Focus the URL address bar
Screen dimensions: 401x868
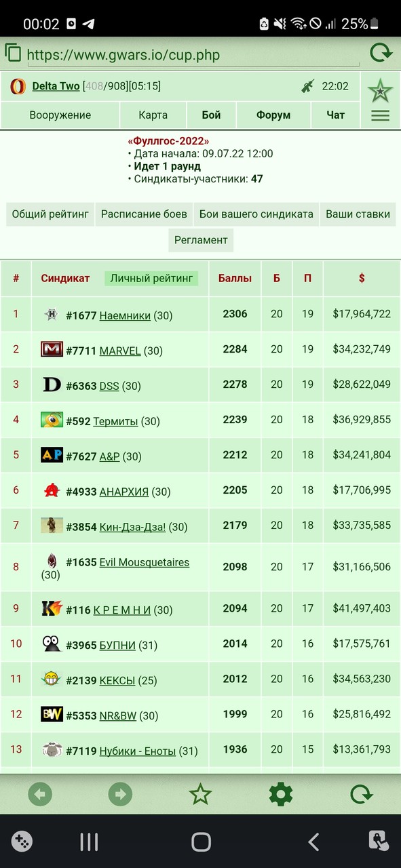click(193, 55)
